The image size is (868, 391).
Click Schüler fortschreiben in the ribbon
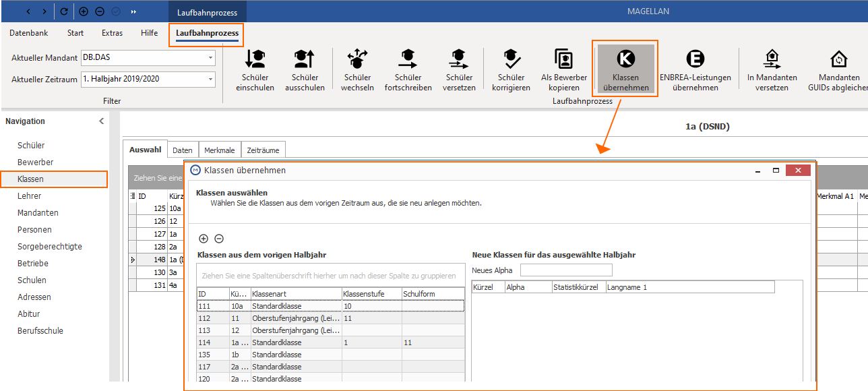pos(408,69)
